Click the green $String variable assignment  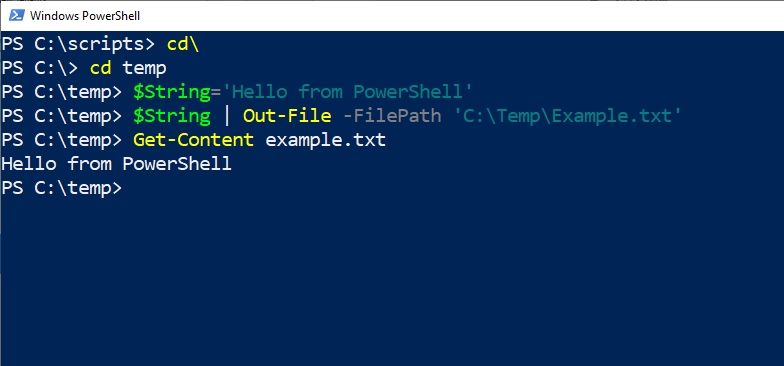tap(172, 92)
